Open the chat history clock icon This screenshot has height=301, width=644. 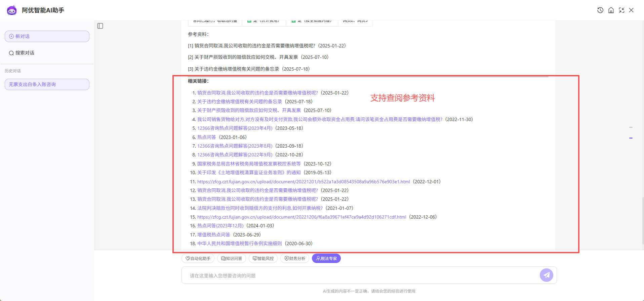coord(600,10)
